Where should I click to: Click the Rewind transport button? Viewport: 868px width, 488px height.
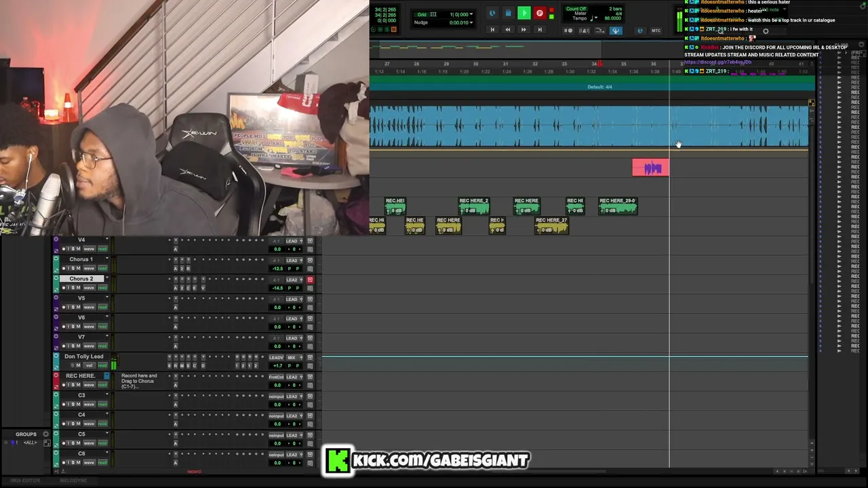(x=508, y=30)
